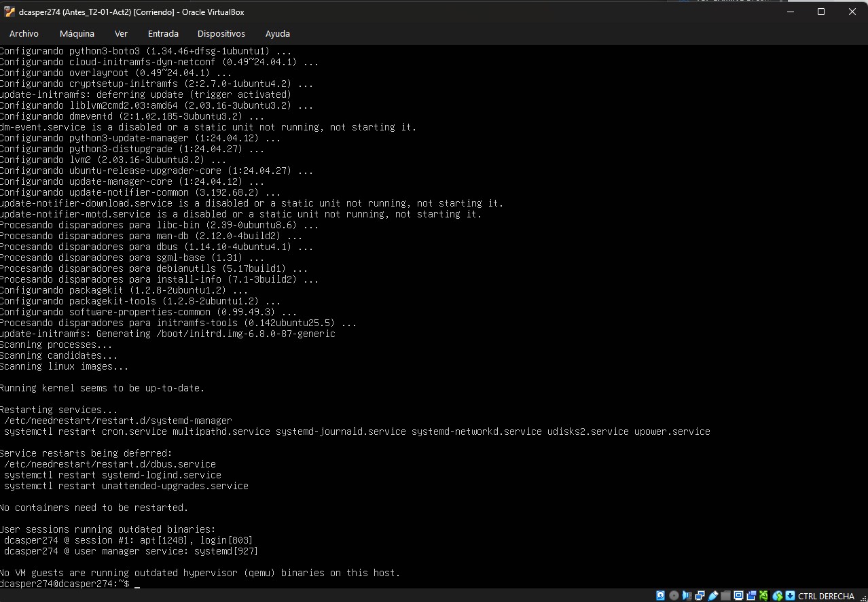Click the display settings monitor icon

(738, 596)
